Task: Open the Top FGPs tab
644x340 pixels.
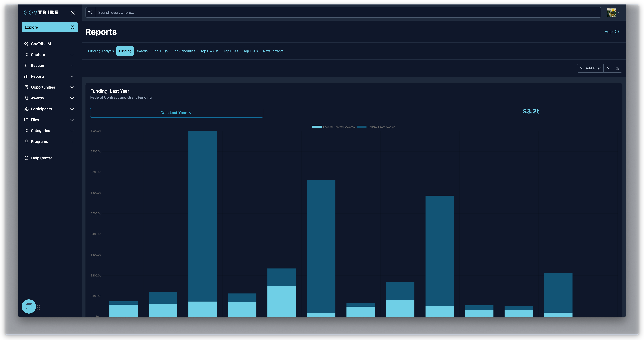Action: 250,51
